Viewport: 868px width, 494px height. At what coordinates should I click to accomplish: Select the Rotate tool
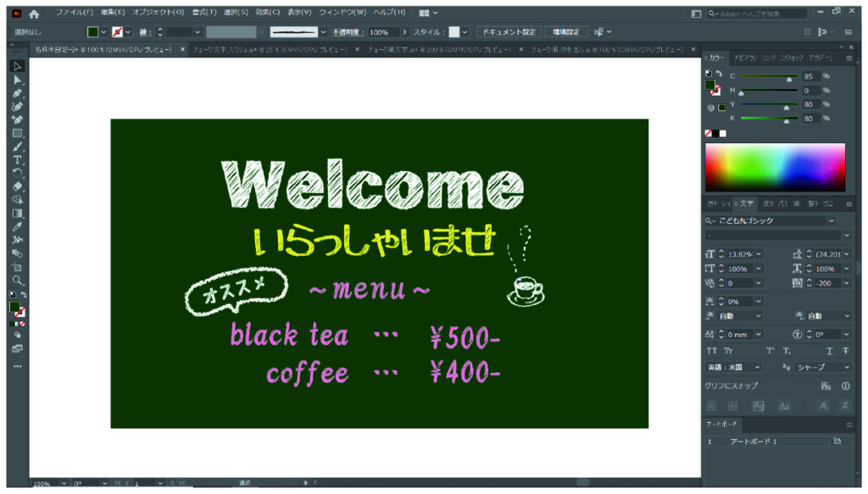[17, 173]
